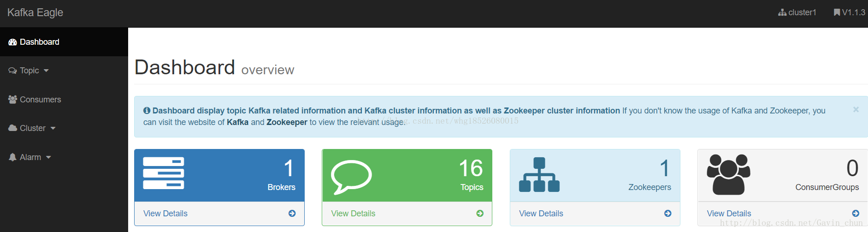868x232 pixels.
Task: Click the green arrow icon under Topics
Action: (x=480, y=214)
